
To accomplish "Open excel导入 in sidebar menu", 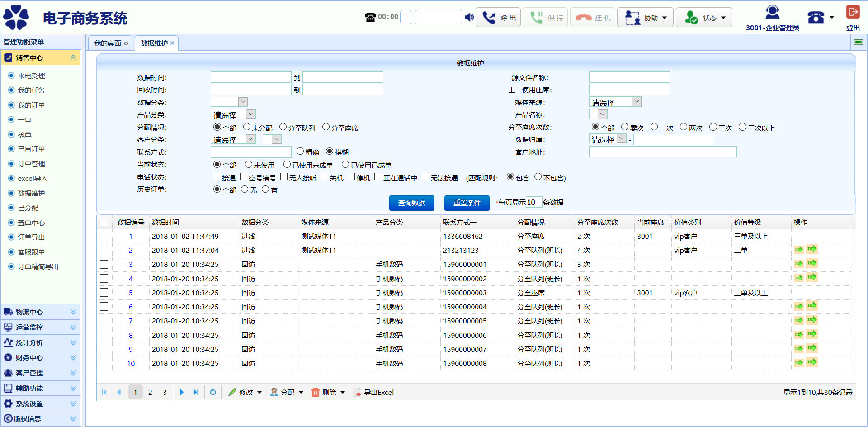I will 33,178.
